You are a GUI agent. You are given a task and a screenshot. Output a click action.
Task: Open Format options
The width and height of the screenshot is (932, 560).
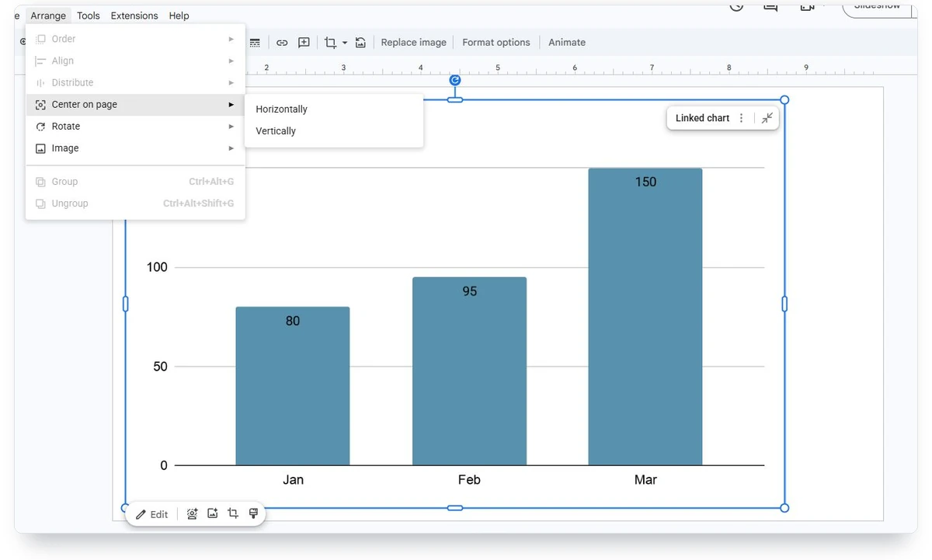click(x=496, y=43)
